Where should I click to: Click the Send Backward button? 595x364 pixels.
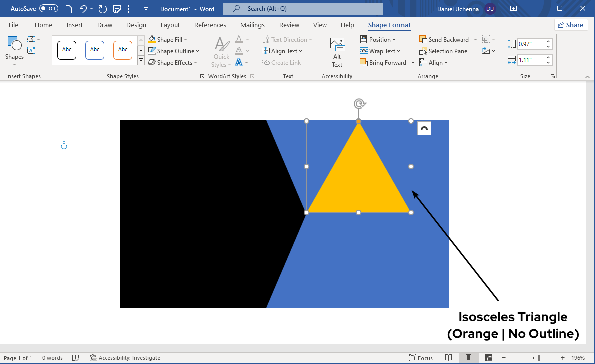(x=444, y=40)
